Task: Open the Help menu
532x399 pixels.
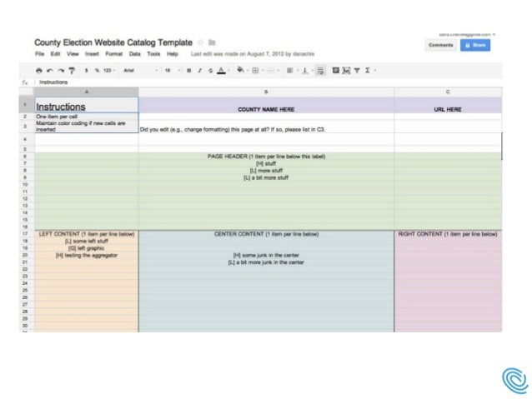Action: (x=173, y=54)
